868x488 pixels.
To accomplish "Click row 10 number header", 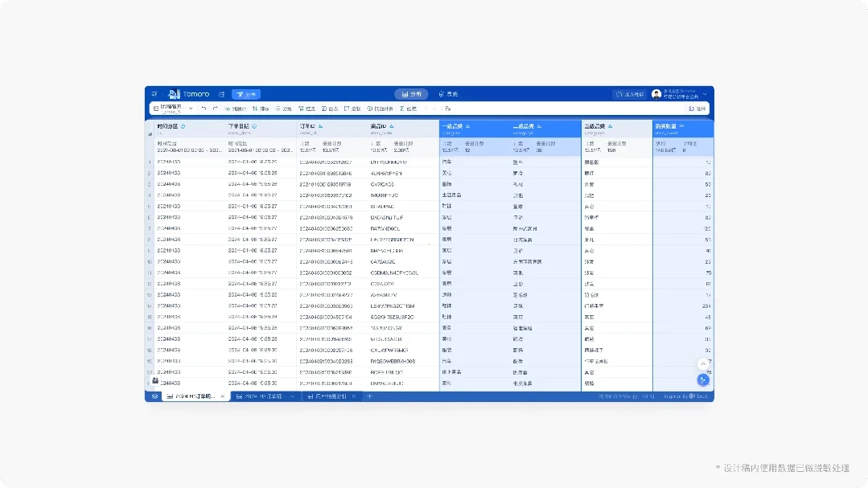I will (x=150, y=262).
